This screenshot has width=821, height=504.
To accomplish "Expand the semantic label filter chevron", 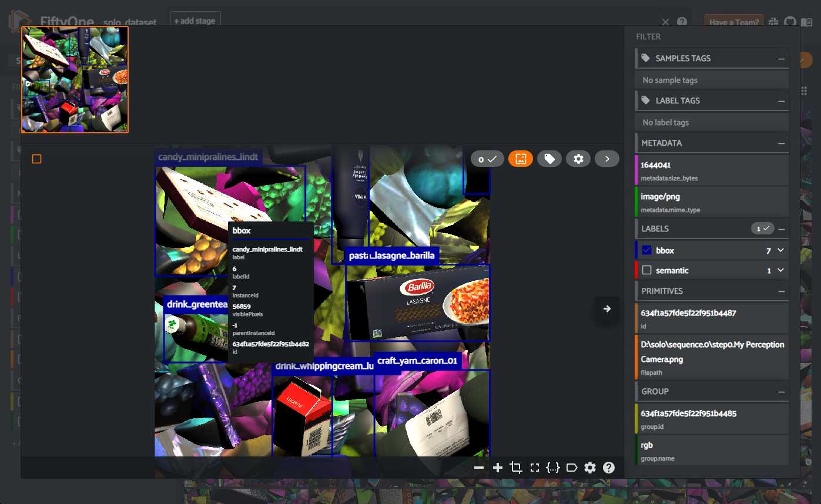I will [x=780, y=270].
